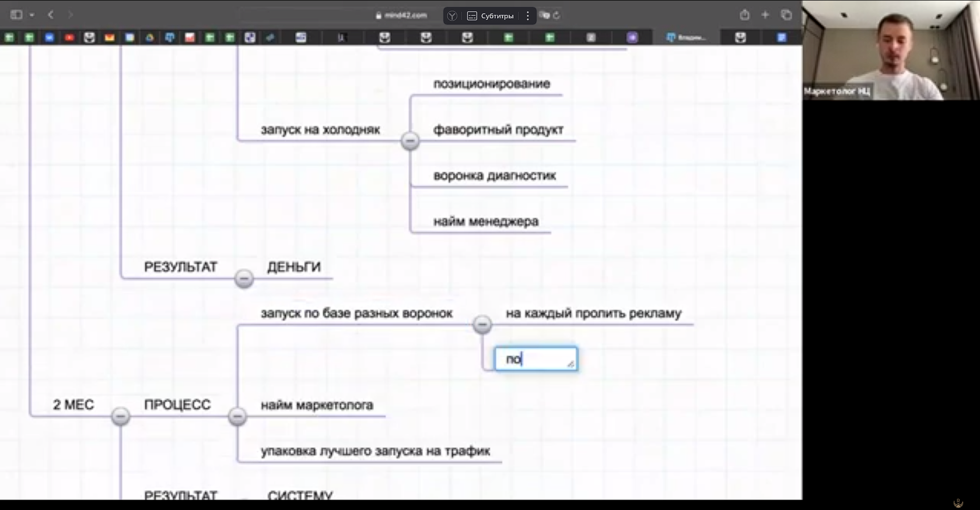The width and height of the screenshot is (980, 510).
Task: Open a new tab with the plus icon
Action: tap(765, 15)
